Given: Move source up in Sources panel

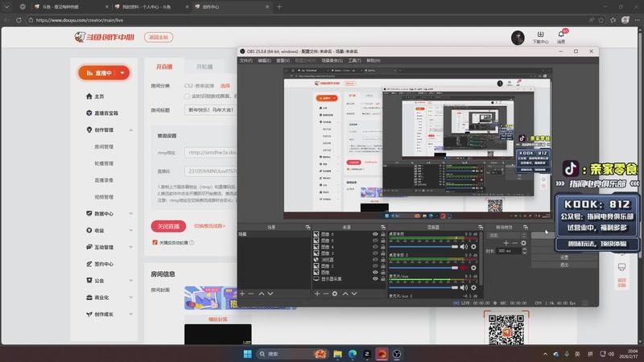Looking at the screenshot, I should click(x=345, y=294).
